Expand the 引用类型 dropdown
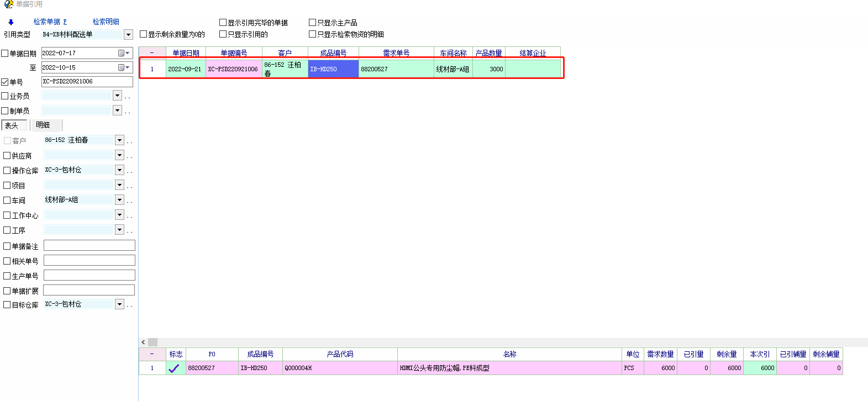 (x=128, y=35)
